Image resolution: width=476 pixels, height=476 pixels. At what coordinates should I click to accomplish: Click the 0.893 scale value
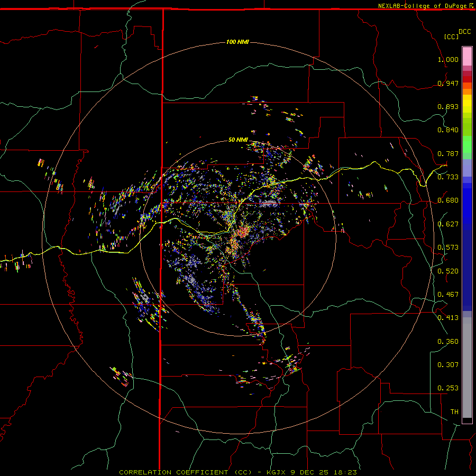point(448,106)
